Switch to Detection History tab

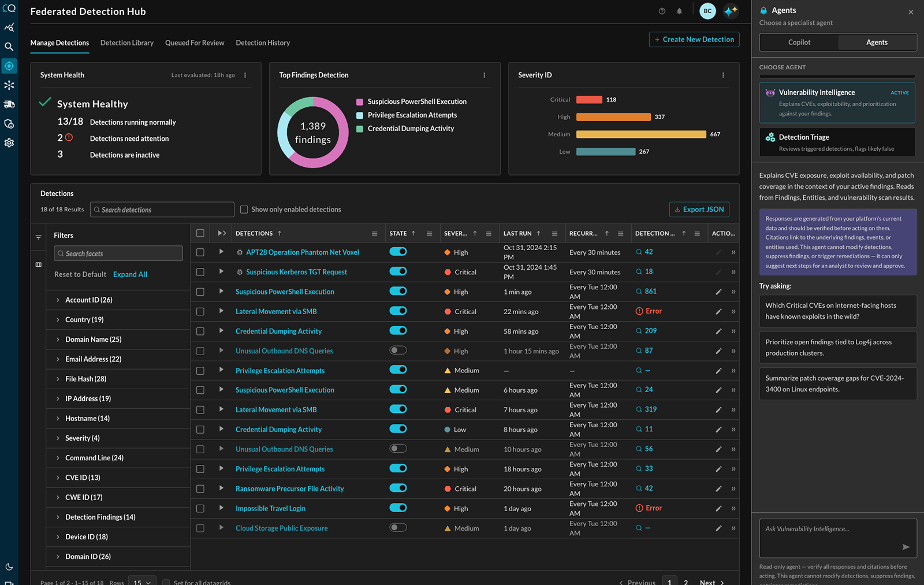263,43
